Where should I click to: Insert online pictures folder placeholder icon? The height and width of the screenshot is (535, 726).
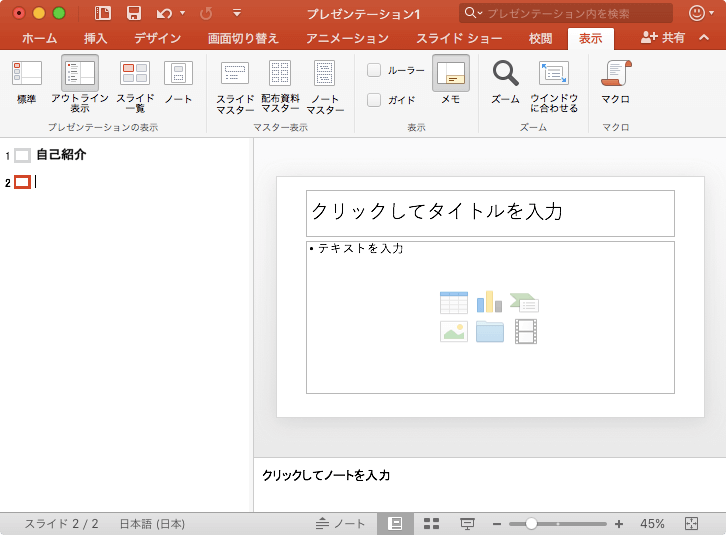pyautogui.click(x=490, y=332)
